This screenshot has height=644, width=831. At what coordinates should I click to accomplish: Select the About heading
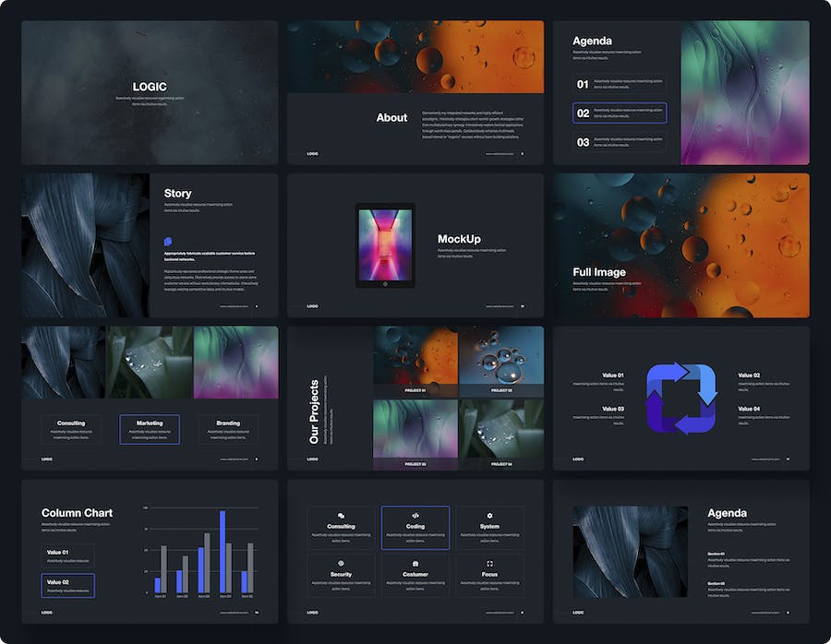[x=391, y=117]
